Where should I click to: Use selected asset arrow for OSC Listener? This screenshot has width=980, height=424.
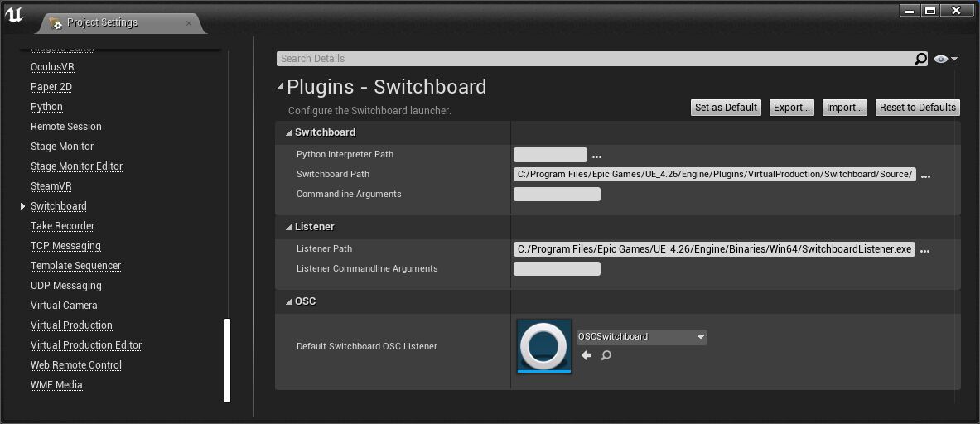tap(587, 355)
